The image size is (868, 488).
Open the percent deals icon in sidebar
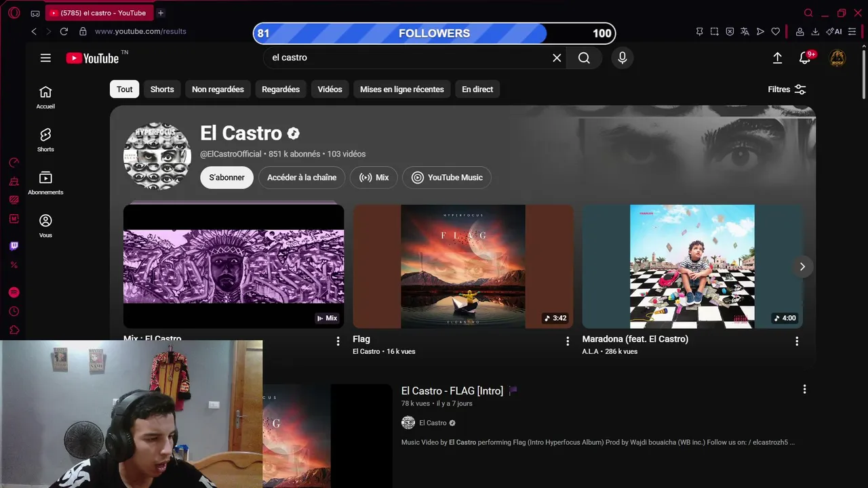tap(14, 265)
